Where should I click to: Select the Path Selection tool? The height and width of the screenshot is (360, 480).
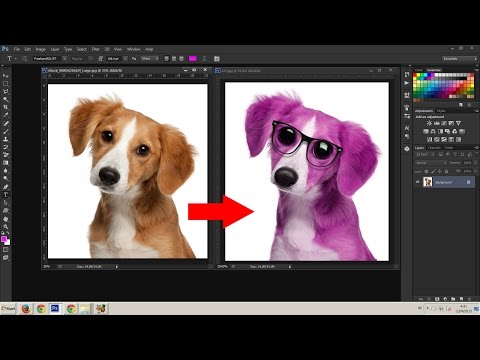(6, 203)
